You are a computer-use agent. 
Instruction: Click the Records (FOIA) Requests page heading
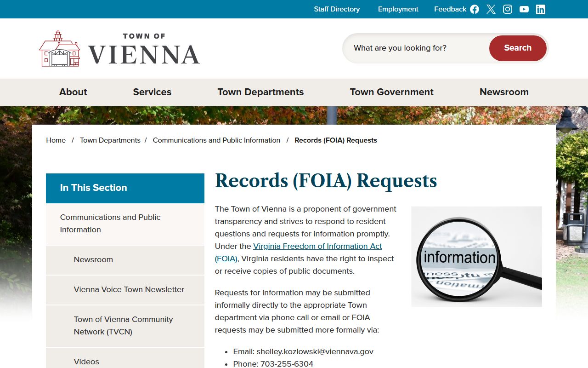[x=326, y=181]
